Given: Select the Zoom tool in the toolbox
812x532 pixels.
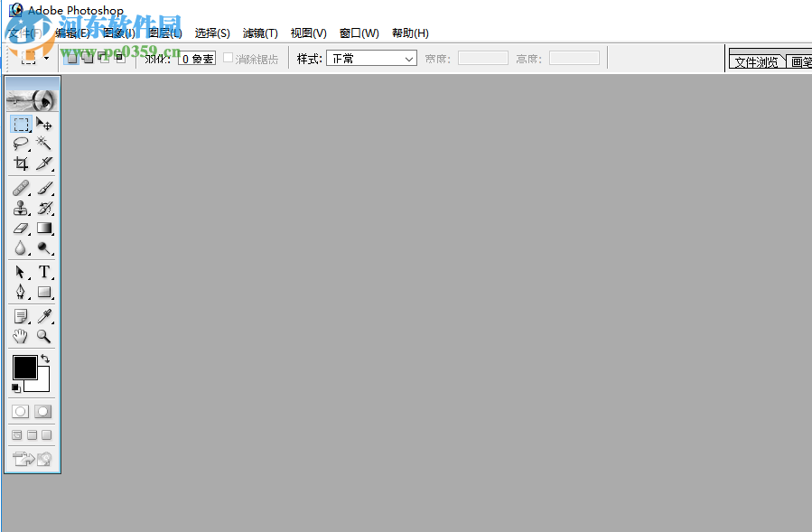Looking at the screenshot, I should pyautogui.click(x=44, y=337).
